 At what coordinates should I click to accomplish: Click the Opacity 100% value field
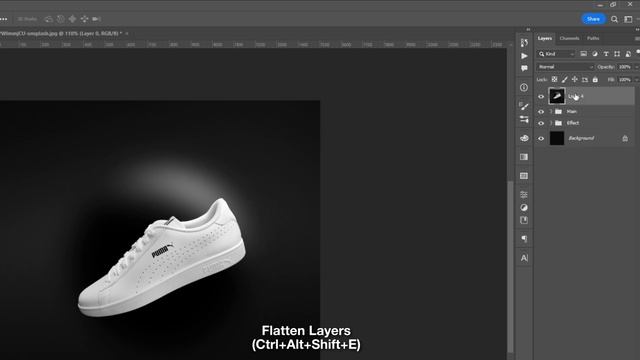[x=624, y=67]
